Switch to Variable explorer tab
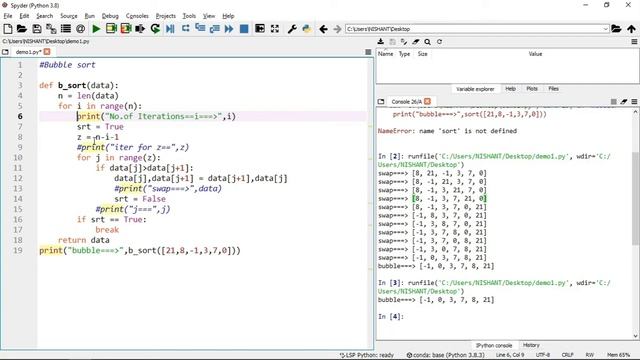The height and width of the screenshot is (360, 640). (x=475, y=89)
